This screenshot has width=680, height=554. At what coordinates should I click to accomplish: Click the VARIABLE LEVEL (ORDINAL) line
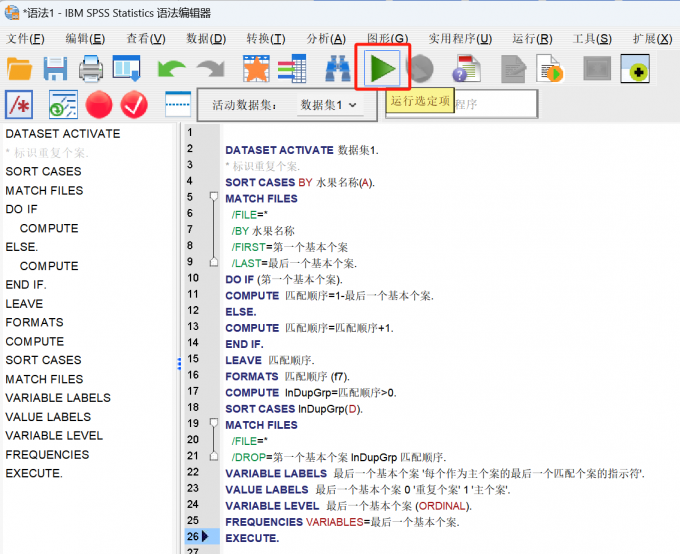coord(348,506)
